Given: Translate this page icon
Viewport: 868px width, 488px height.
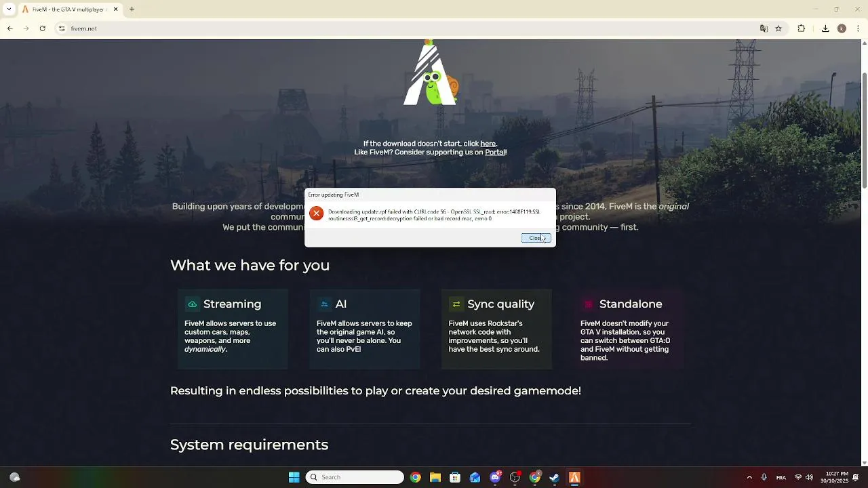Looking at the screenshot, I should coord(764,28).
